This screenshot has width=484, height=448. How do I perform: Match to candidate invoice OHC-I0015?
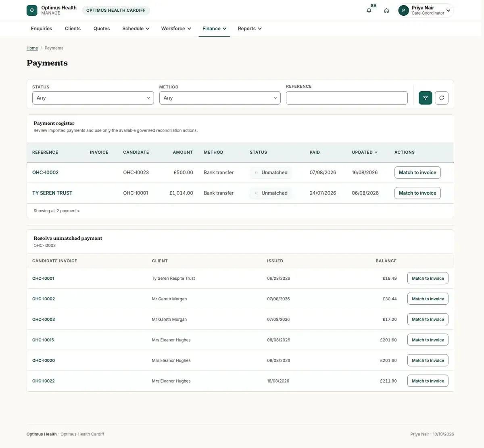428,340
